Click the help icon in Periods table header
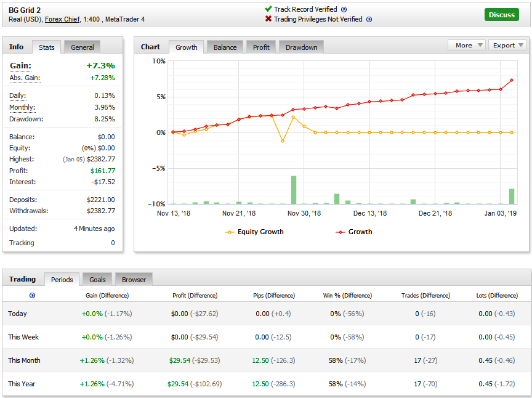532x398 pixels. 32,296
